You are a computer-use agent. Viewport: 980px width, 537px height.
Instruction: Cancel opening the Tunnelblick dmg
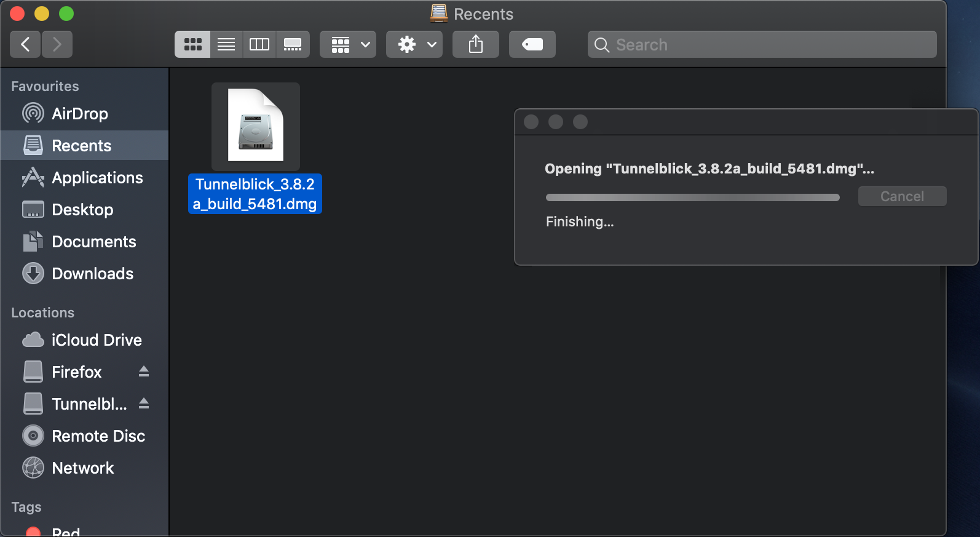point(902,196)
